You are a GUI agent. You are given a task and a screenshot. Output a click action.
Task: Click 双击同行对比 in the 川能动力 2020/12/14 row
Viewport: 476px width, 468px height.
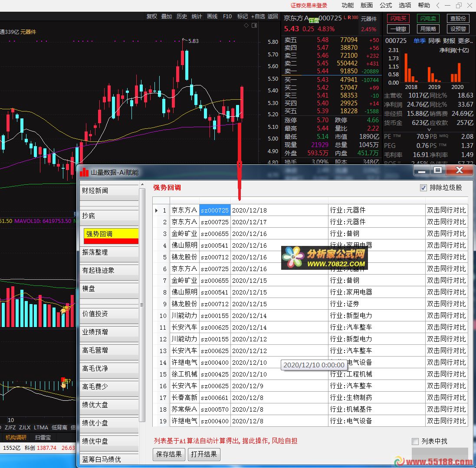446,316
